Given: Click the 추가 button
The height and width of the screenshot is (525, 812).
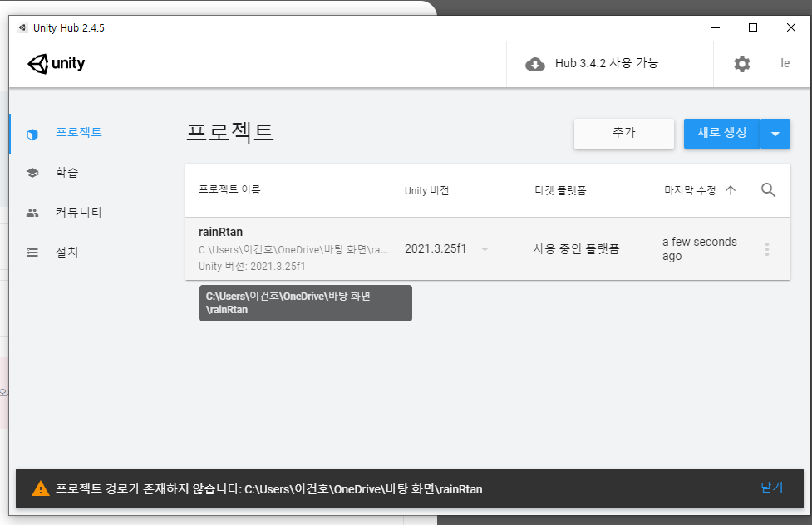Looking at the screenshot, I should pyautogui.click(x=624, y=134).
